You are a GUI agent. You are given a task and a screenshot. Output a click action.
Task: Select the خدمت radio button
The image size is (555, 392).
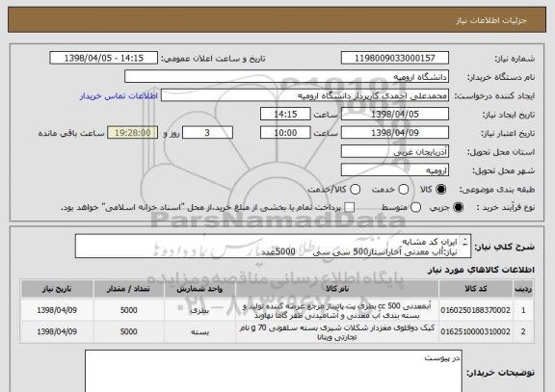(403, 190)
